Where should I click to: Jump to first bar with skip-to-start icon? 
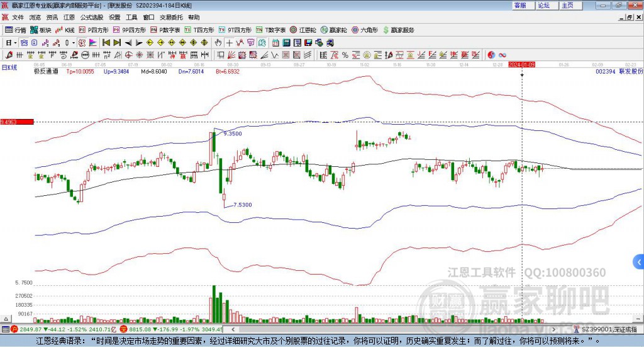pyautogui.click(x=106, y=42)
